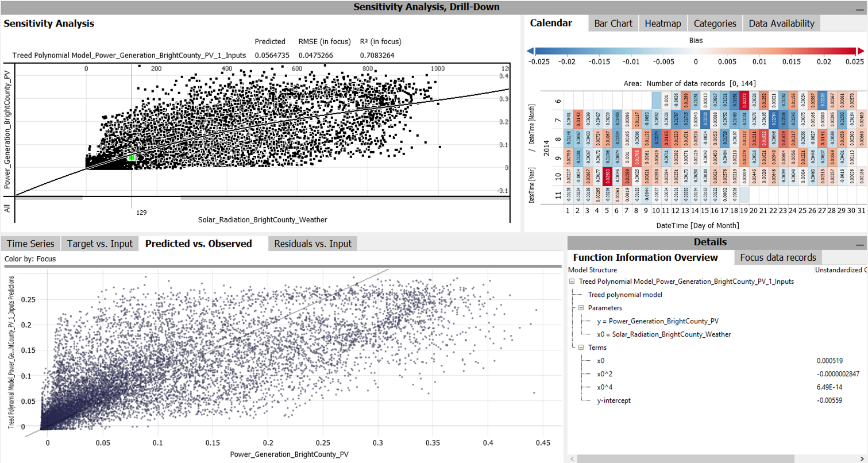Switch to the Time Series tab
Image resolution: width=868 pixels, height=463 pixels.
click(30, 244)
